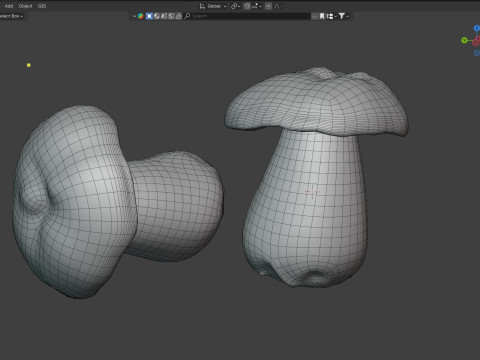Open the asset library selector with colored cube
Image resolution: width=480 pixels, height=360 pixels.
pos(141,16)
